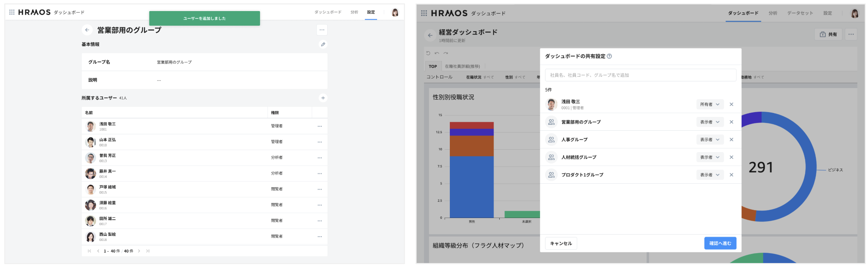The height and width of the screenshot is (267, 868).
Task: Jump to last page of user list
Action: pyautogui.click(x=148, y=251)
